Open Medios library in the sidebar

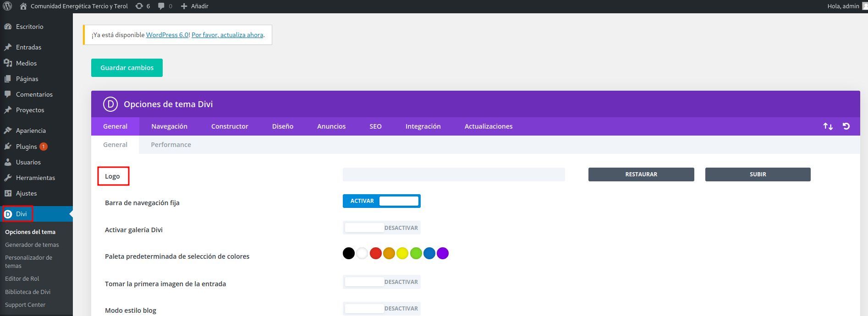click(x=26, y=63)
